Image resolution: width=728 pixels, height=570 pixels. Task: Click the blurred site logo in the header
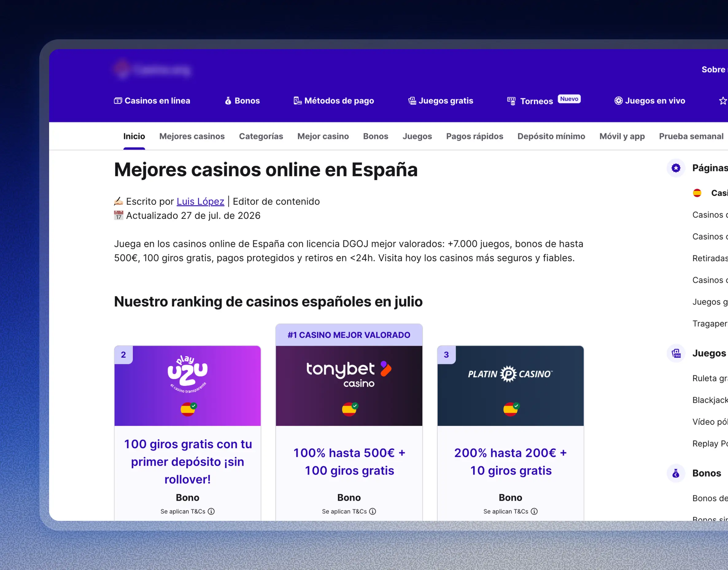153,69
